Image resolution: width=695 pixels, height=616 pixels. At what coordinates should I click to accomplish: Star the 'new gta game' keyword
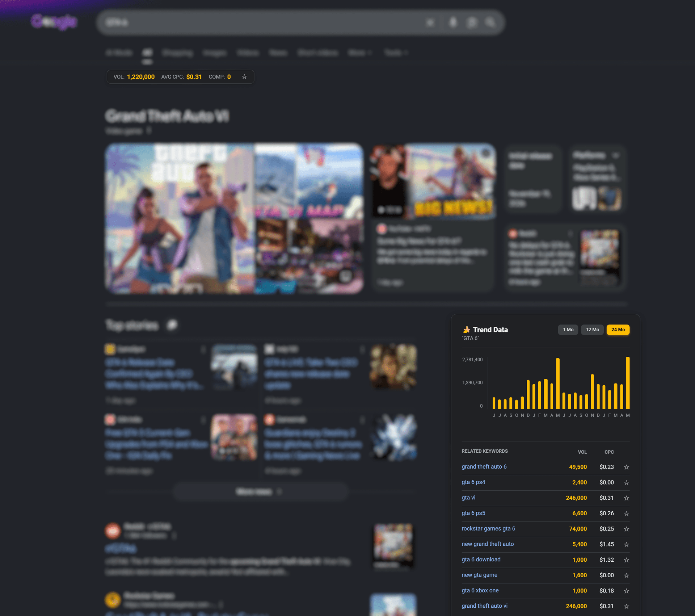626,575
